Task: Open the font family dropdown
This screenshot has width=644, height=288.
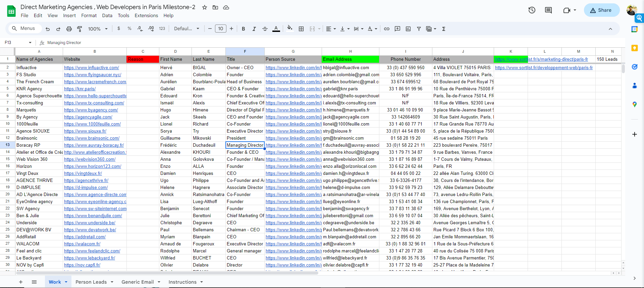Action: (186, 29)
